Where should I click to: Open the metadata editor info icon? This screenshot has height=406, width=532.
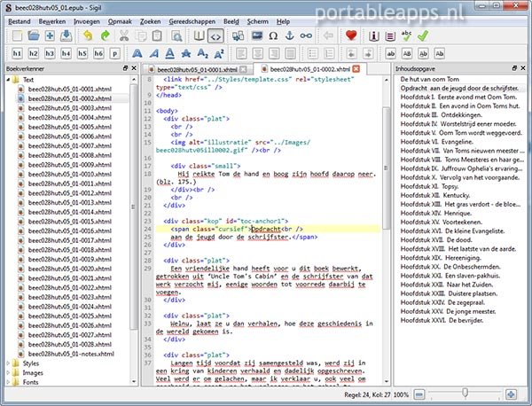coord(375,36)
